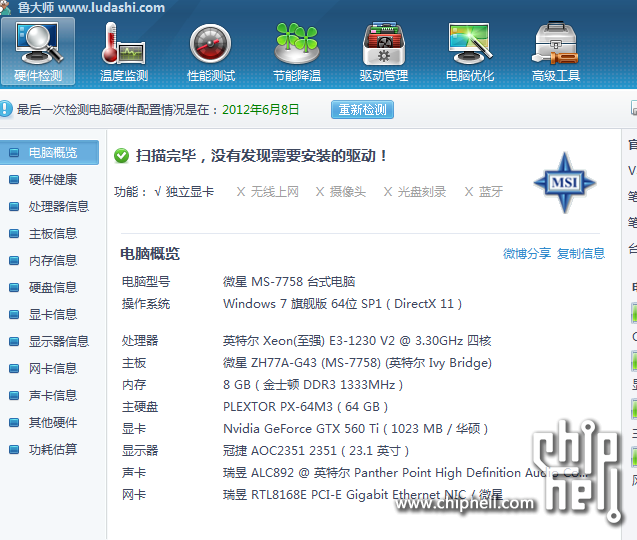This screenshot has height=540, width=637.
Task: Click the Nvidia GeForce GTX 560 Ti value
Action: tap(355, 429)
